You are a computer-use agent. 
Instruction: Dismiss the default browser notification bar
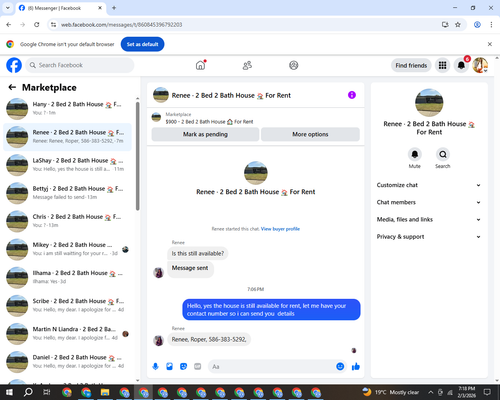[x=490, y=44]
